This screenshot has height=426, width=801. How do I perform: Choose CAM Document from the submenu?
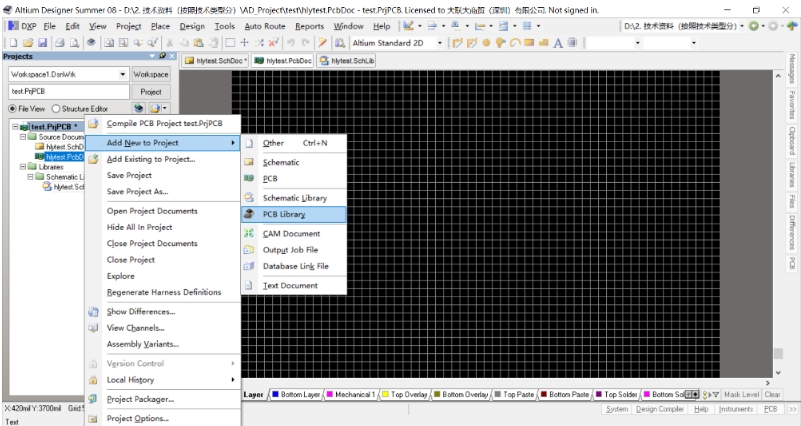pyautogui.click(x=294, y=234)
